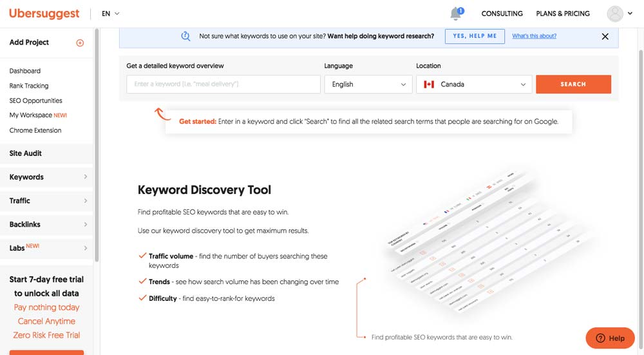Go to PLANS & PRICING page
Screen dimensions: 644x355
click(x=563, y=14)
